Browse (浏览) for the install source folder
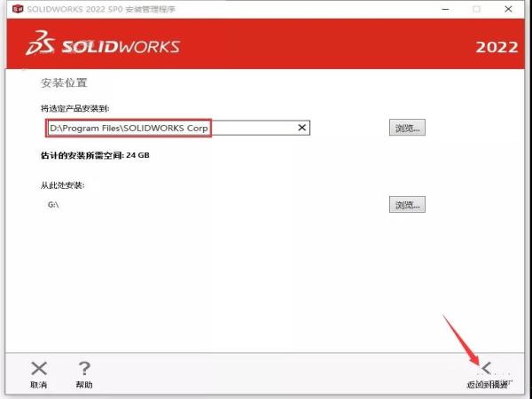The image size is (532, 399). click(x=407, y=205)
